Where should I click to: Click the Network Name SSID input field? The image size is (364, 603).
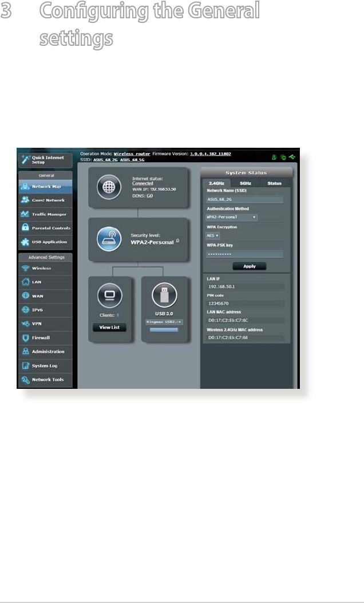(244, 200)
